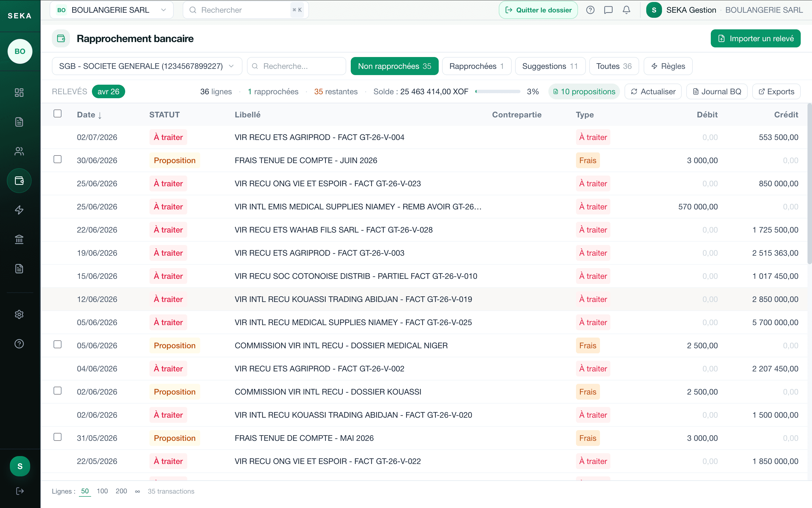This screenshot has width=812, height=508.
Task: Sort by the Date column header
Action: [x=89, y=115]
